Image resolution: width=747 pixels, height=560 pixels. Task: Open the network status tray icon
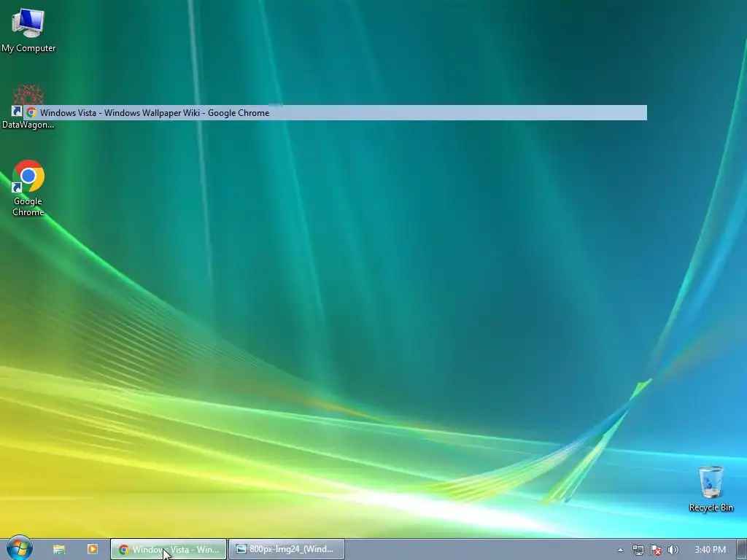638,550
